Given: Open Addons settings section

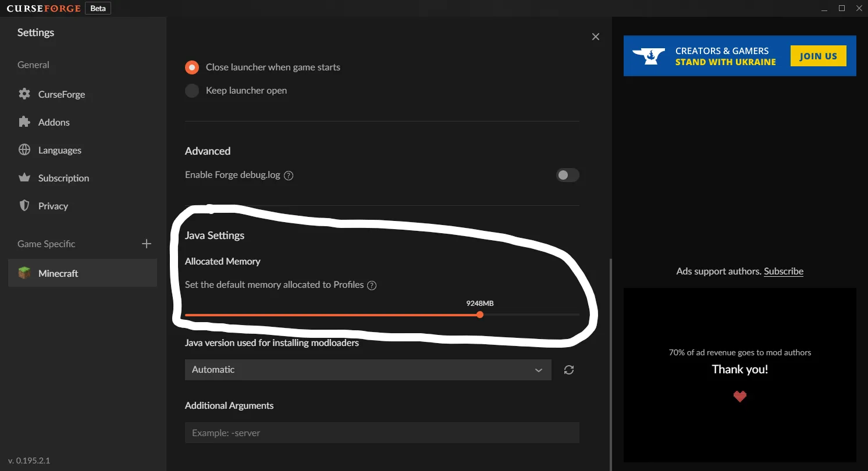Looking at the screenshot, I should coord(83,122).
